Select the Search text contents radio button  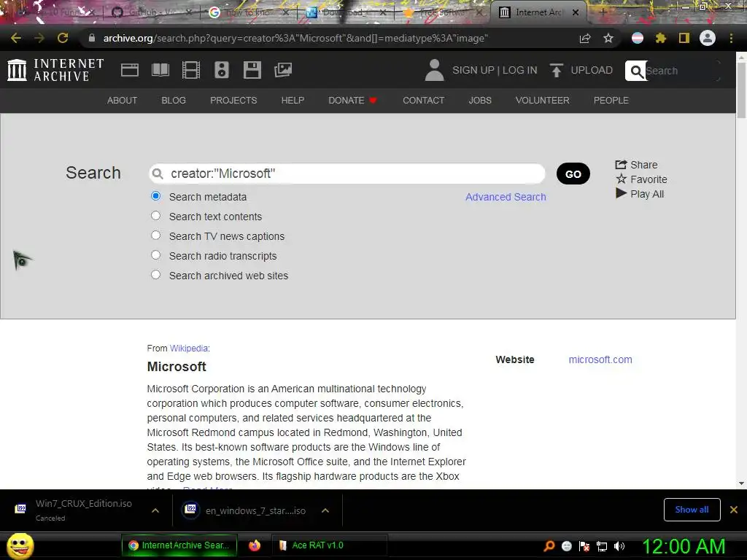[156, 216]
